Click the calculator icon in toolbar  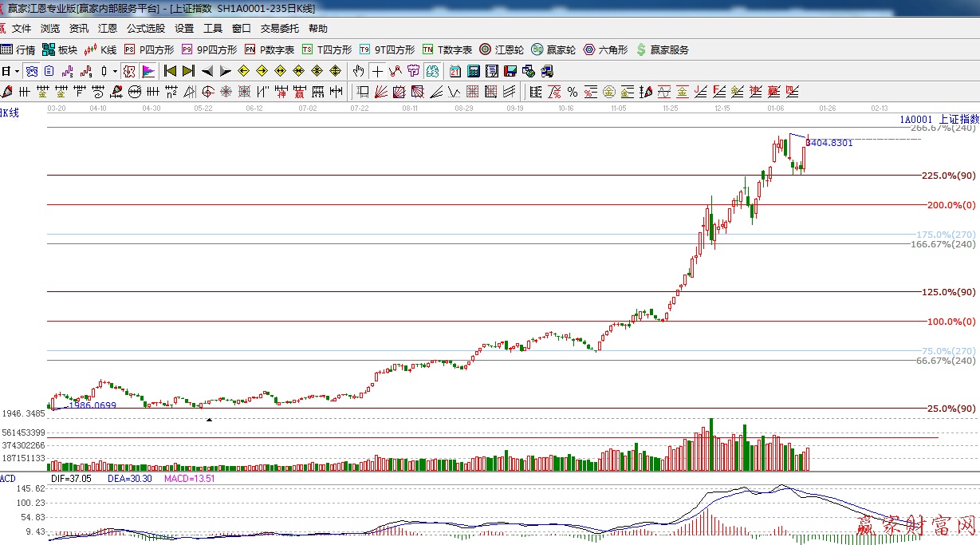tap(474, 71)
